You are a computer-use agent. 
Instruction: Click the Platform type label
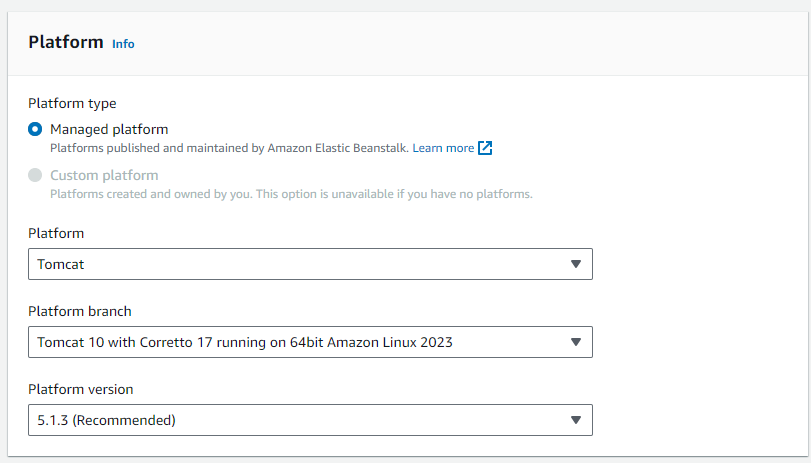[72, 103]
